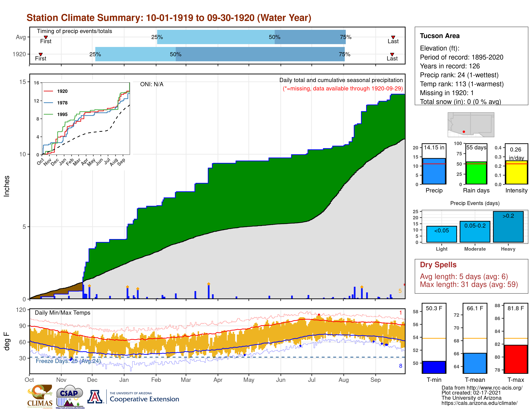Click the yellow Intensity bar
Viewport: 532px width, 411px height.
click(x=516, y=172)
